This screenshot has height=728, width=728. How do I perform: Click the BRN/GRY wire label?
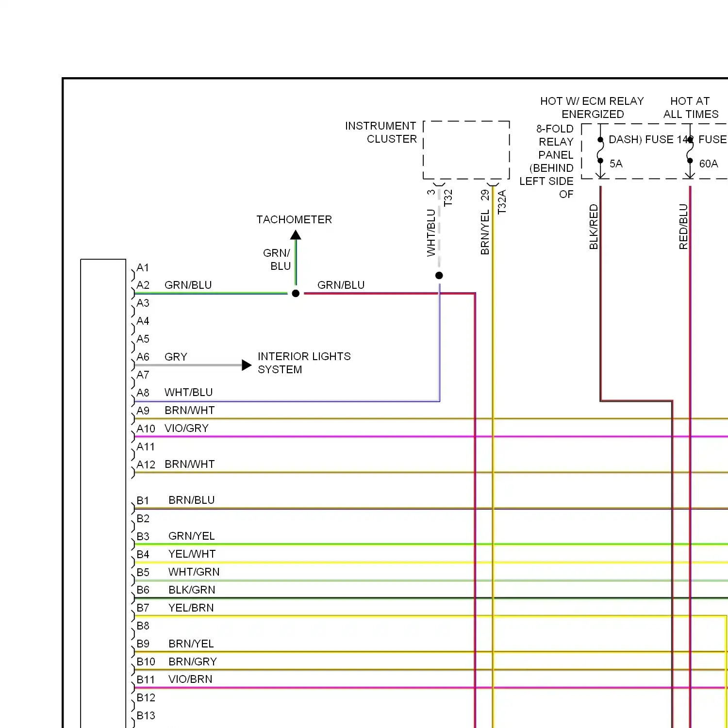click(193, 662)
